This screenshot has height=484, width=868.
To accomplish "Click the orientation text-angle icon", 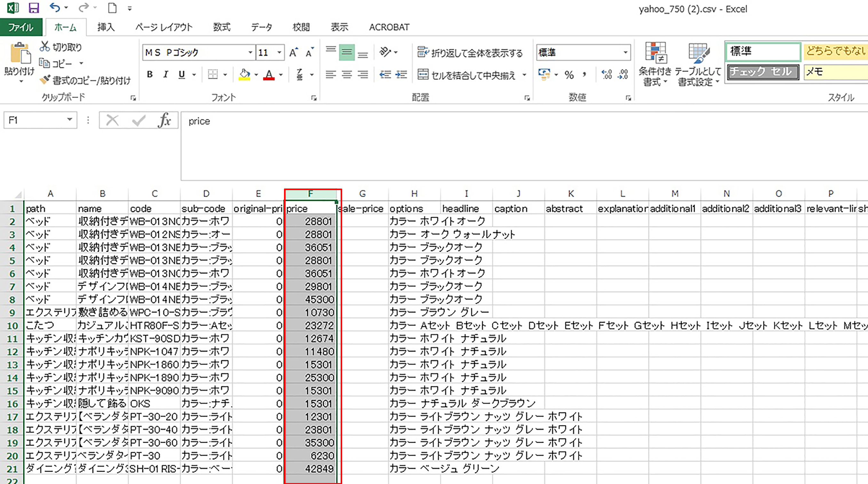I will point(385,52).
